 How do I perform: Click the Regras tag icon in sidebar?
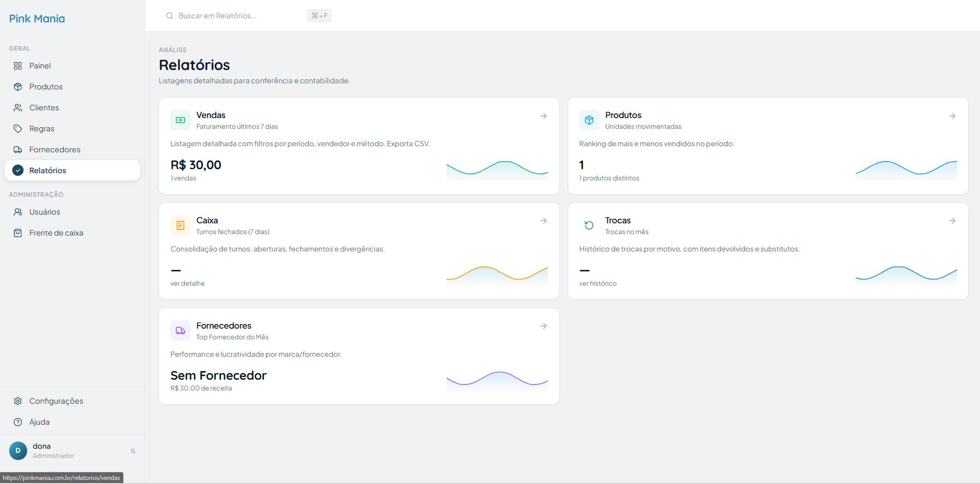coord(18,129)
